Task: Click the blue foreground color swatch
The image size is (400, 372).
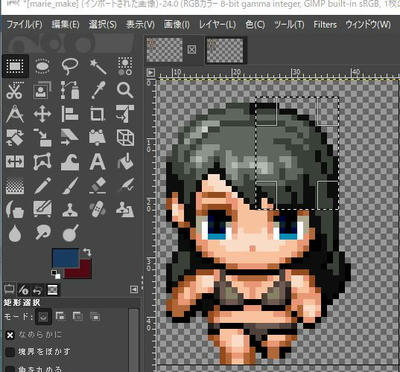Action: tap(66, 258)
